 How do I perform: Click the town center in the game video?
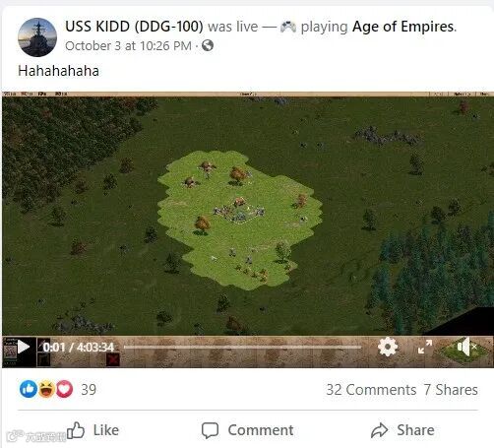[x=240, y=211]
